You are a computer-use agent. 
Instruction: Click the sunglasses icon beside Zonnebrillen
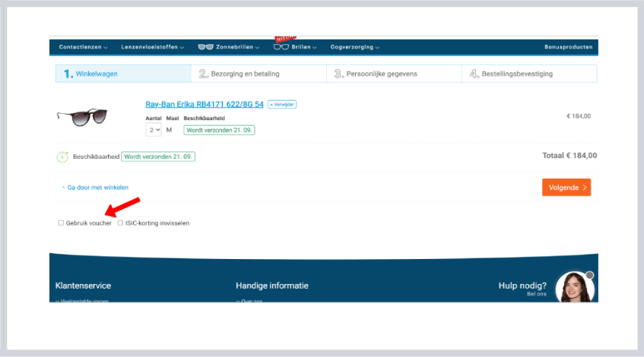[205, 47]
